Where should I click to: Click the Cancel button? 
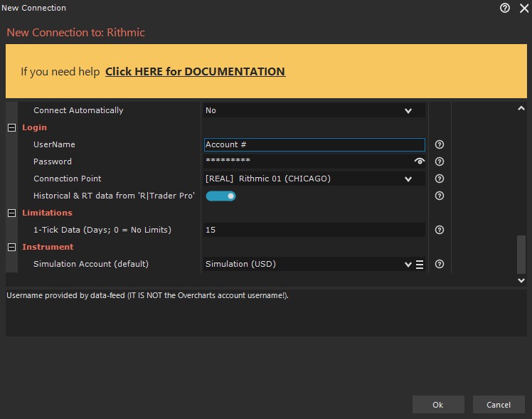[499, 405]
